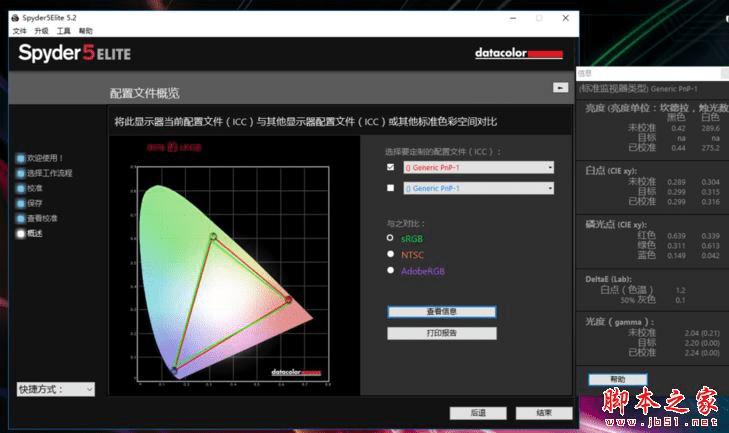Click the flag icon beside 配置文件概览 header

point(560,87)
